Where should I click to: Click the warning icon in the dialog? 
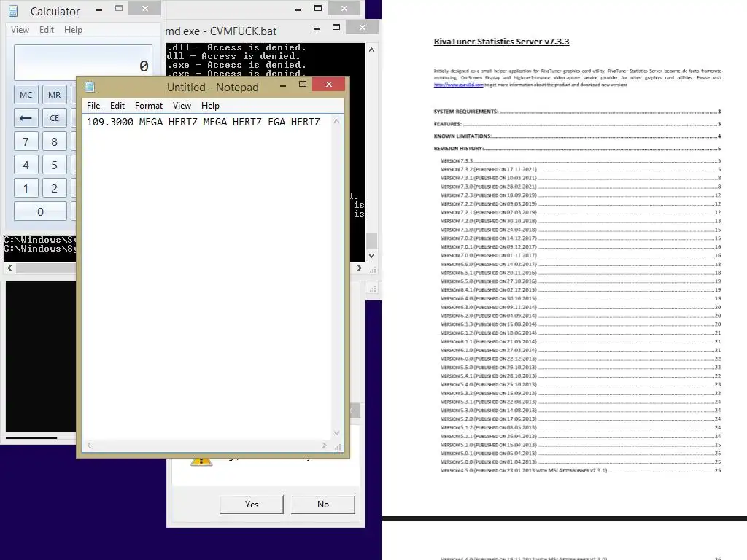pos(201,461)
